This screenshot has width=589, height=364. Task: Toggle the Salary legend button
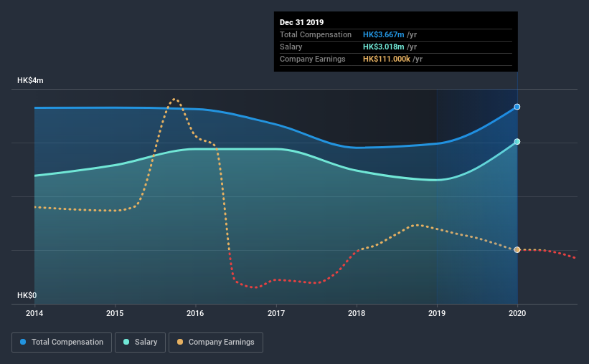coord(140,343)
